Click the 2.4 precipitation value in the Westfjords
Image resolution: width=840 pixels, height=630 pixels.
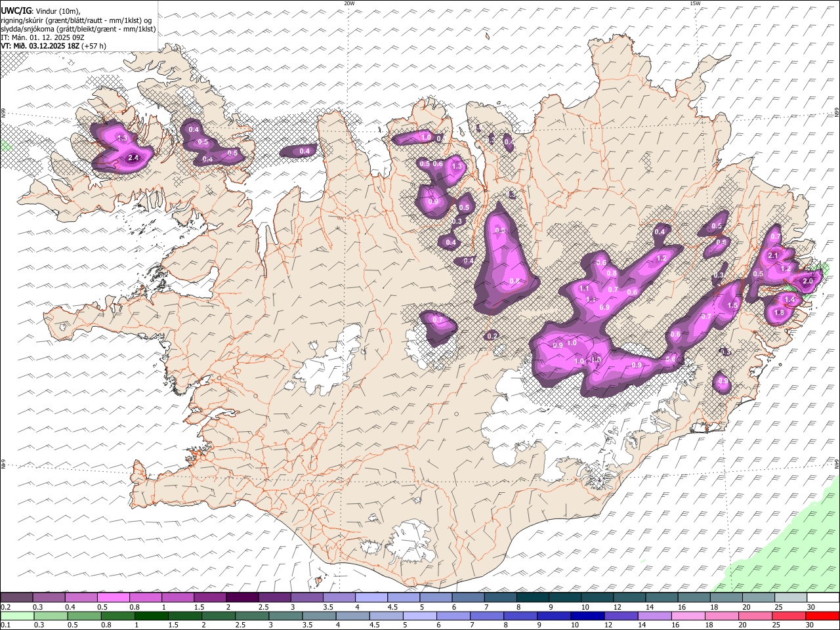(x=133, y=157)
